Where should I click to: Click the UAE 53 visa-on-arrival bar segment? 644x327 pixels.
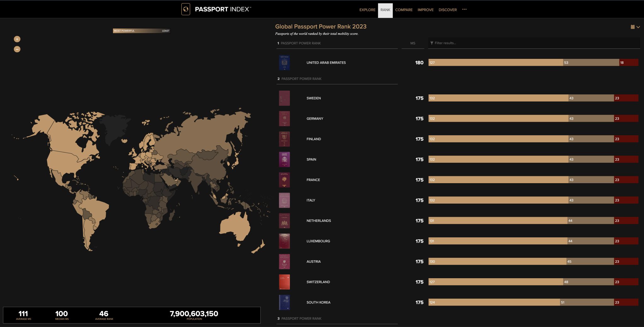(591, 63)
